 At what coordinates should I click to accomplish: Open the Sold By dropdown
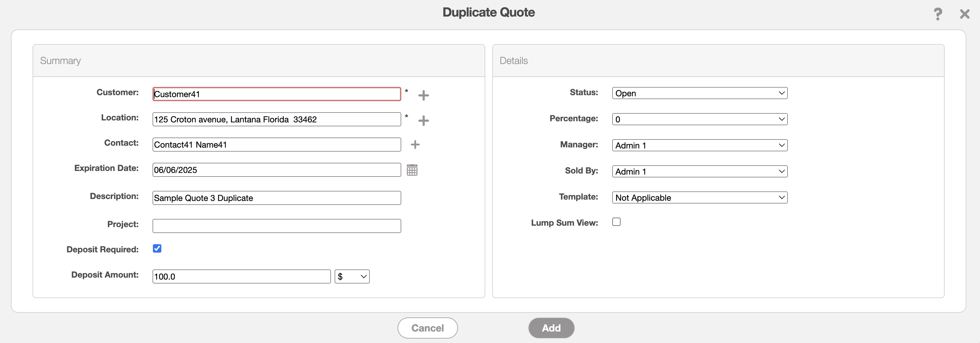pos(699,171)
